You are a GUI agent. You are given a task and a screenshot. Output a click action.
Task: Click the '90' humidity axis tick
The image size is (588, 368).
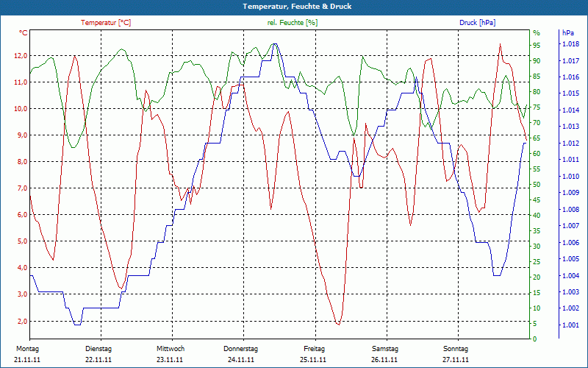[x=537, y=61]
